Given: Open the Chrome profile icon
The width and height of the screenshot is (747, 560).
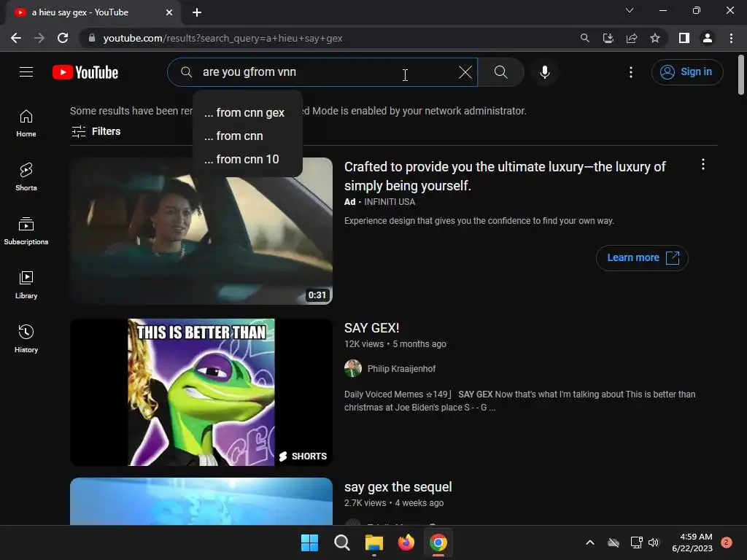Looking at the screenshot, I should pyautogui.click(x=708, y=38).
